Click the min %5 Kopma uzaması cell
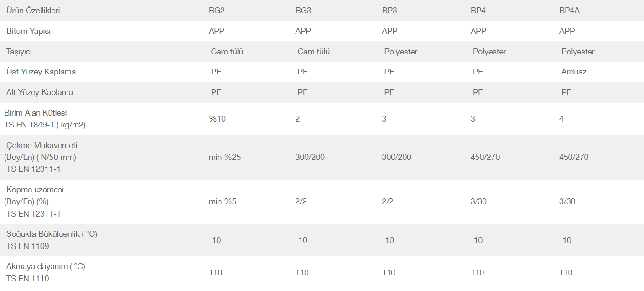 coord(223,201)
